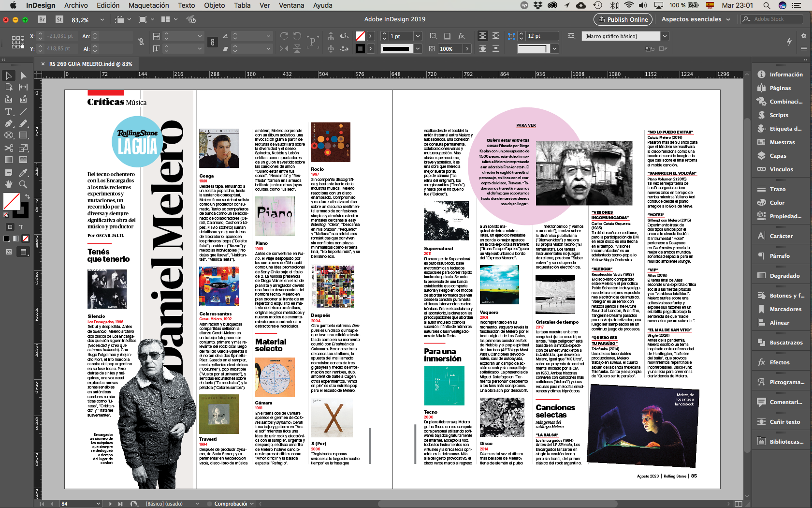Toggle Normal view mode
812x508 pixels.
(x=9, y=252)
